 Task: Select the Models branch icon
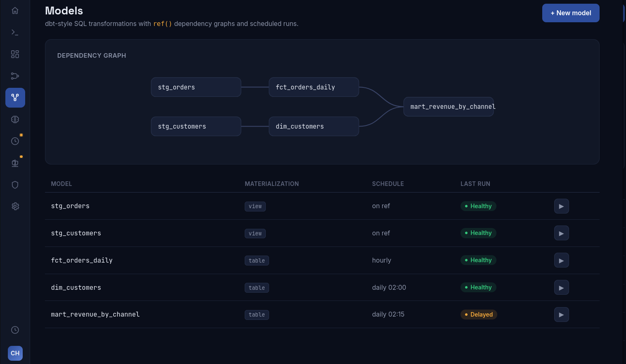pyautogui.click(x=15, y=98)
